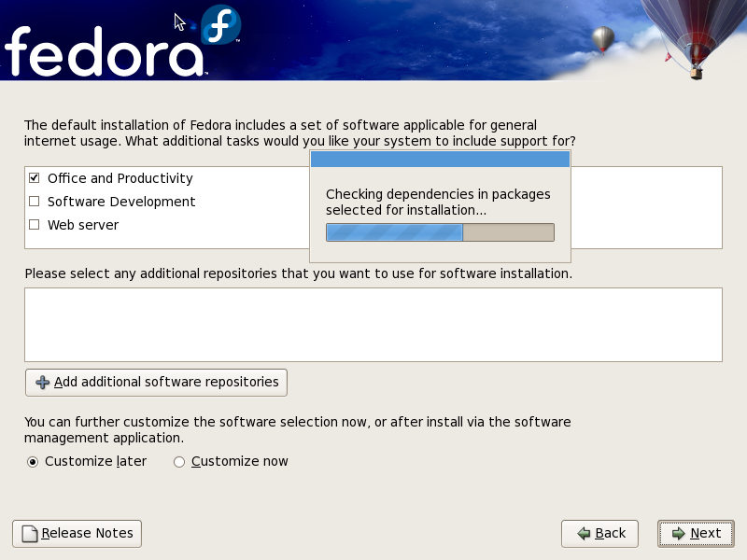Select the Customize later radio button
747x560 pixels.
33,462
